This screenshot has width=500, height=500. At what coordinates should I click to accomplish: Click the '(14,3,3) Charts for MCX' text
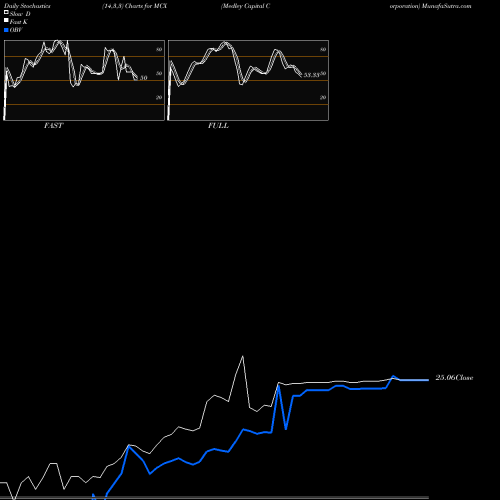coord(134,6)
